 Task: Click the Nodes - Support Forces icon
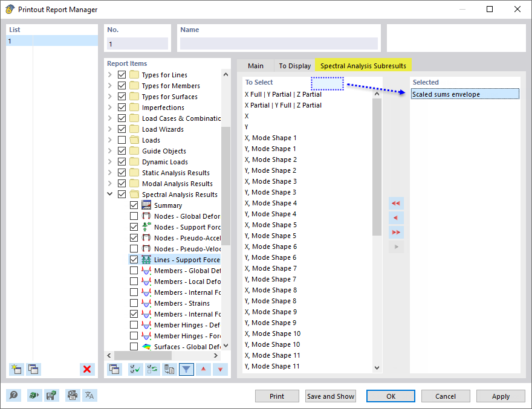click(146, 227)
